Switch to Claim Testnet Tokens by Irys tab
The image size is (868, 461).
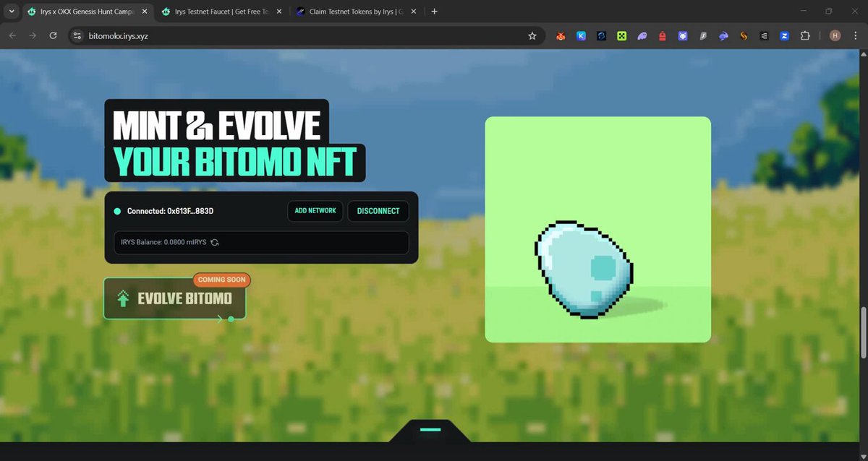pos(356,12)
